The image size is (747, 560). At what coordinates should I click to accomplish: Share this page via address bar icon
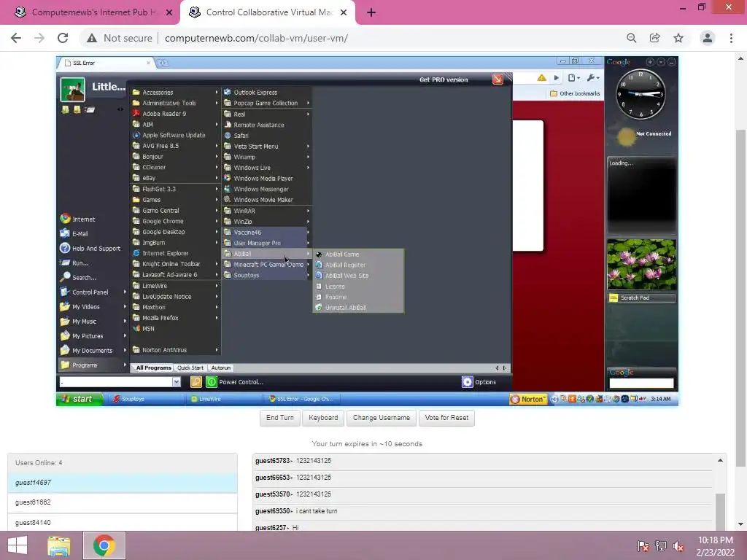tap(655, 38)
